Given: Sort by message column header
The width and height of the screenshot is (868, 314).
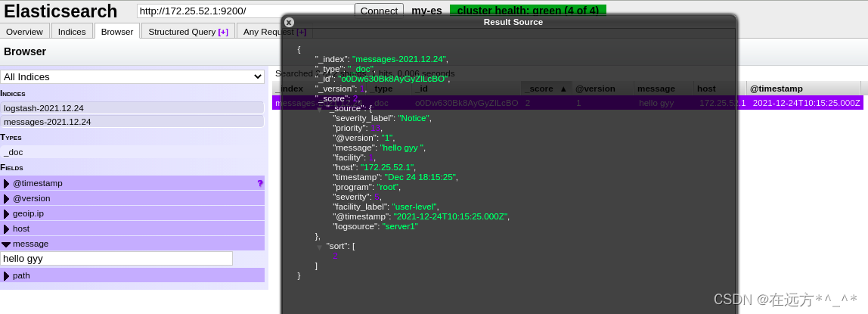Looking at the screenshot, I should click(664, 89).
